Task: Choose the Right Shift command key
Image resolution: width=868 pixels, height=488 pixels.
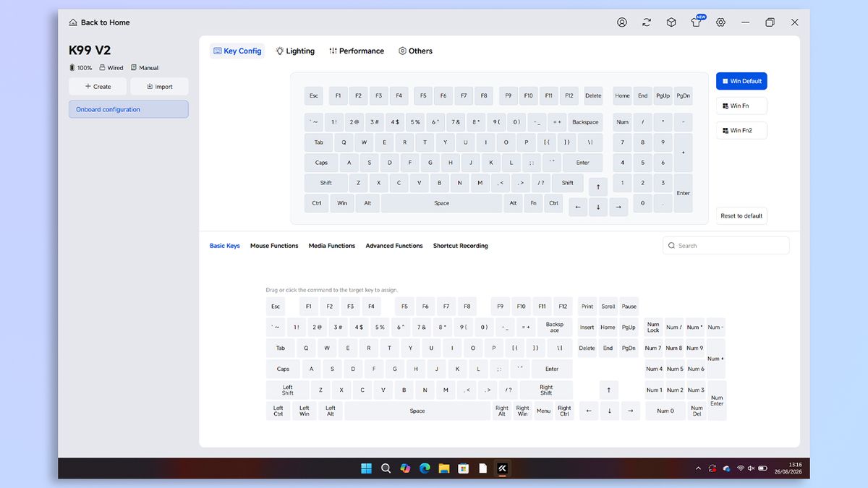Action: pyautogui.click(x=546, y=390)
